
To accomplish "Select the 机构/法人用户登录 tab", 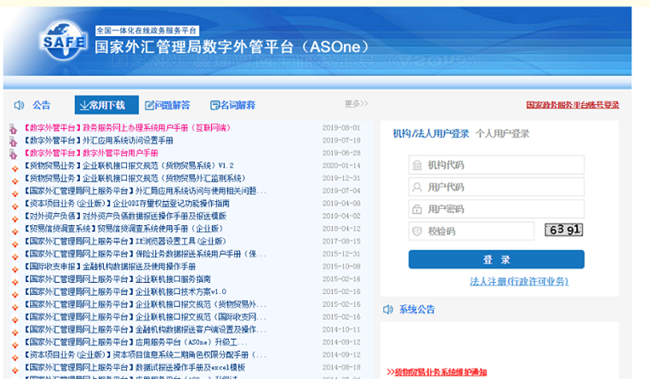I will click(x=431, y=134).
